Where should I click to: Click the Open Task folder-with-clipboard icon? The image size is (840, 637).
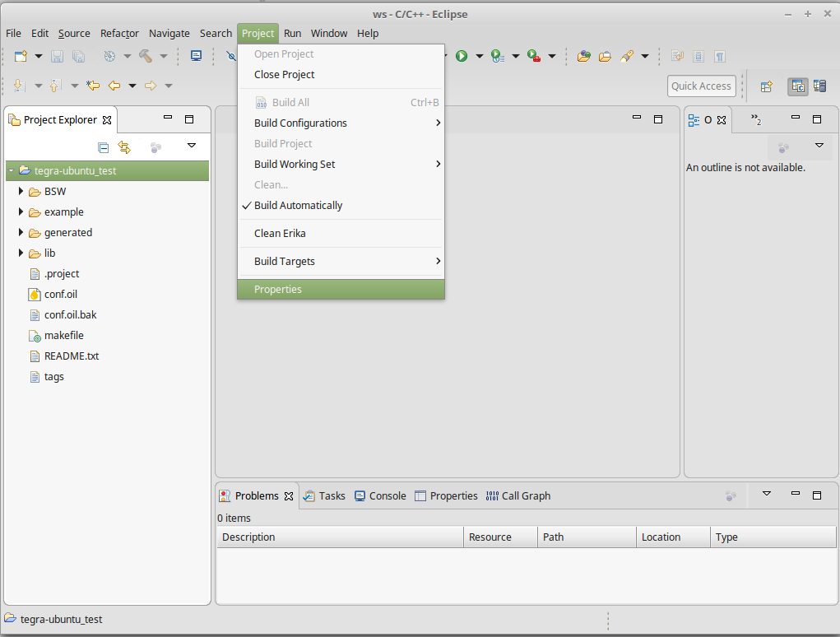pyautogui.click(x=605, y=56)
